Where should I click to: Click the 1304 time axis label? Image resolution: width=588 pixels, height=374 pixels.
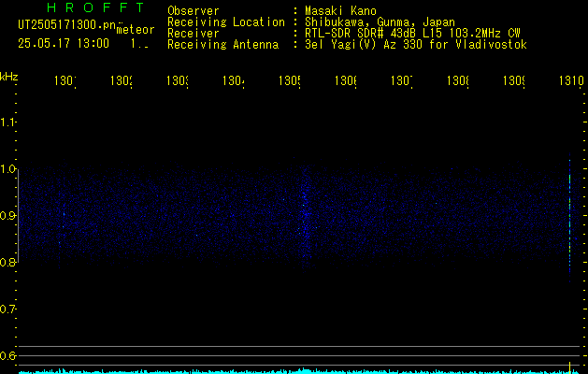pos(234,81)
